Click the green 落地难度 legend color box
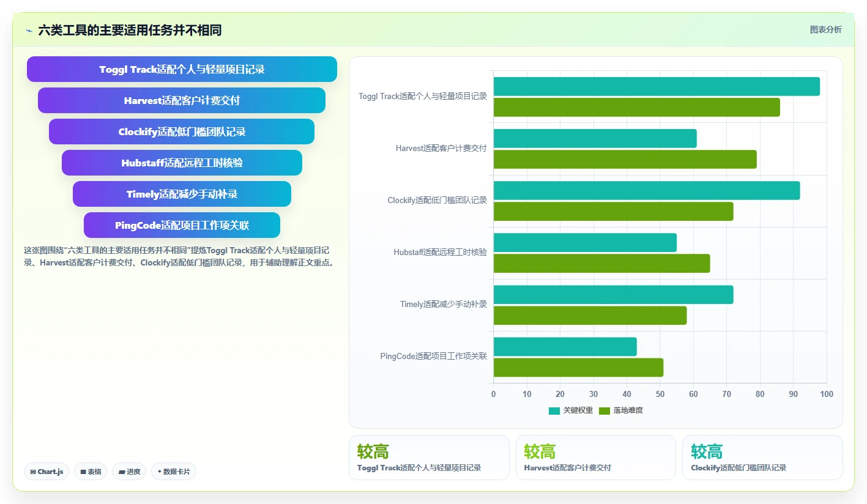The image size is (867, 504). click(x=605, y=411)
